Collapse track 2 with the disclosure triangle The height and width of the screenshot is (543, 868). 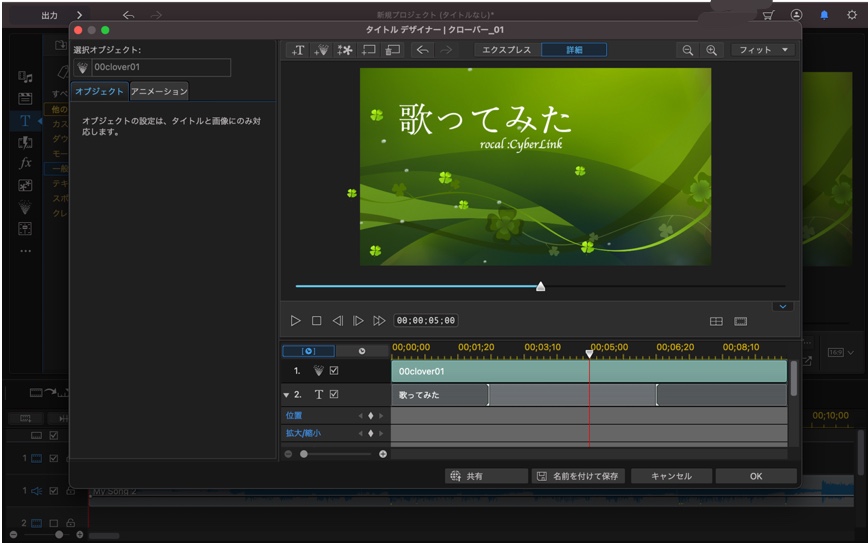(x=286, y=395)
